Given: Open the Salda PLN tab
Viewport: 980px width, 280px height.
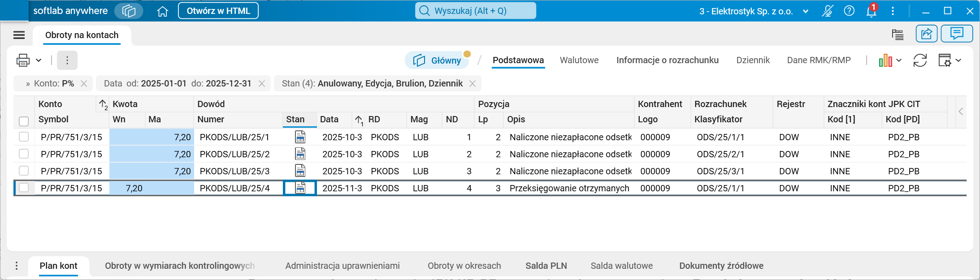Looking at the screenshot, I should click(546, 266).
